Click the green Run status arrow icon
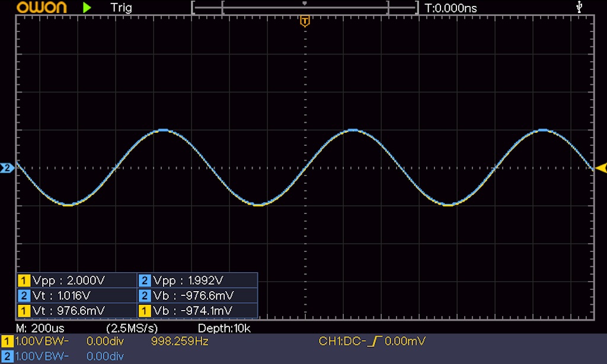The width and height of the screenshot is (607, 364). click(x=87, y=8)
